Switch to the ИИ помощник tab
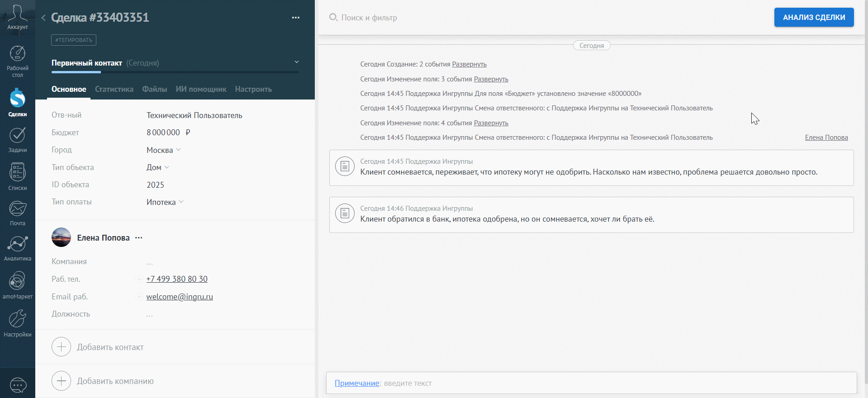This screenshot has height=398, width=868. click(x=201, y=89)
